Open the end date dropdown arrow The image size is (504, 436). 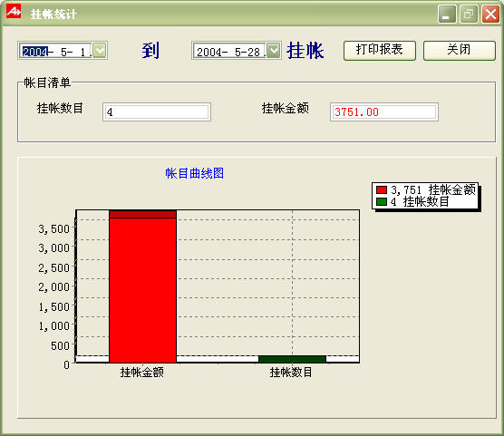tap(274, 51)
